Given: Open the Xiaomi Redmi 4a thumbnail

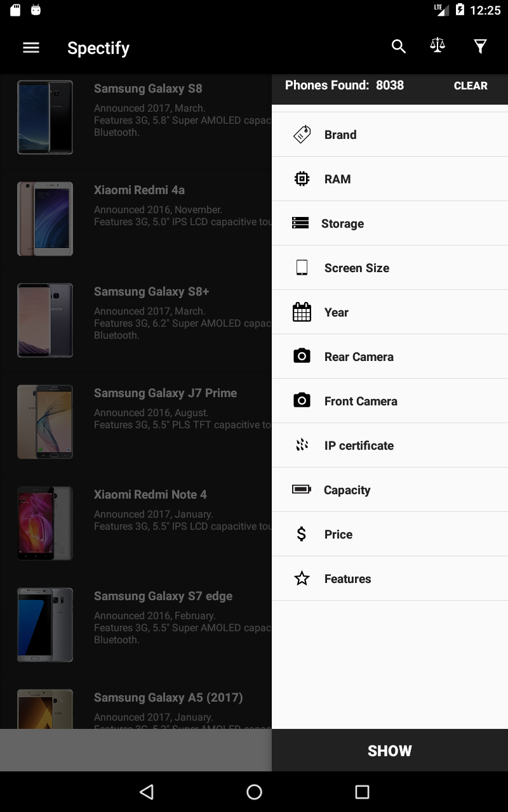Looking at the screenshot, I should pyautogui.click(x=45, y=219).
